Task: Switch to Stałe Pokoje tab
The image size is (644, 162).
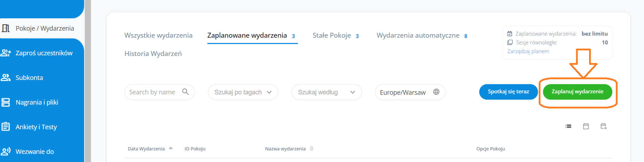Action: 332,36
